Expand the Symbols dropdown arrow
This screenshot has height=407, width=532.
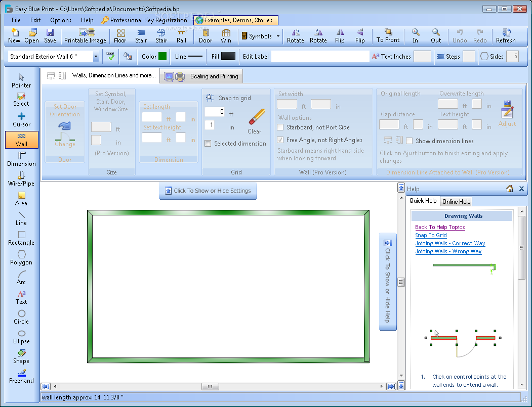pos(278,36)
